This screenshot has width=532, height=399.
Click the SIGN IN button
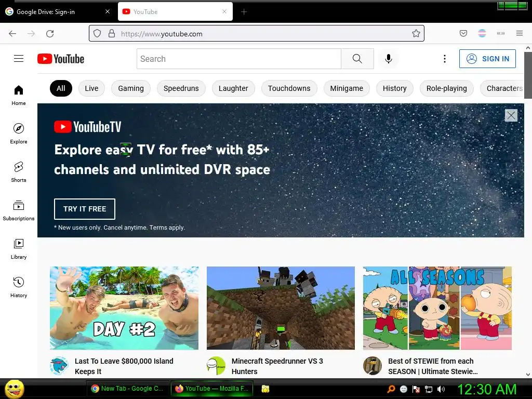pyautogui.click(x=487, y=59)
